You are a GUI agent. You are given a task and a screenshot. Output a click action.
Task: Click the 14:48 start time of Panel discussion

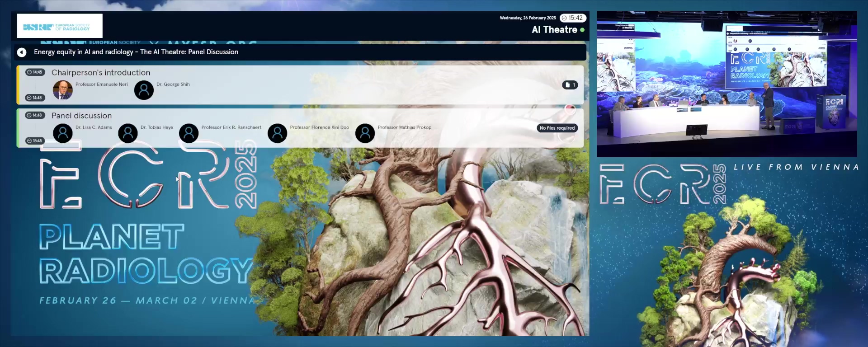point(35,115)
